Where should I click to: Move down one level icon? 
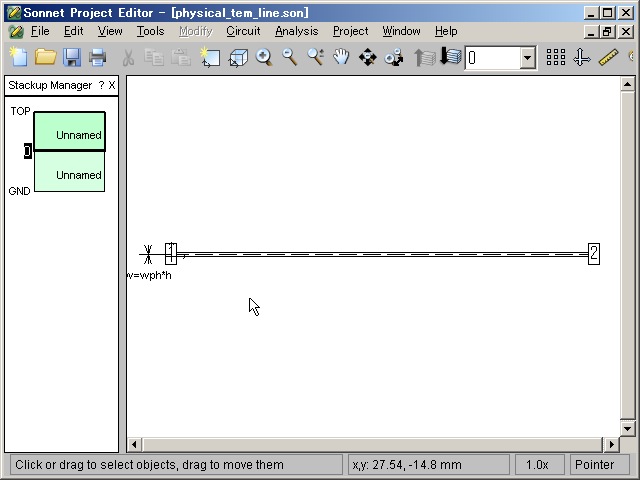451,57
